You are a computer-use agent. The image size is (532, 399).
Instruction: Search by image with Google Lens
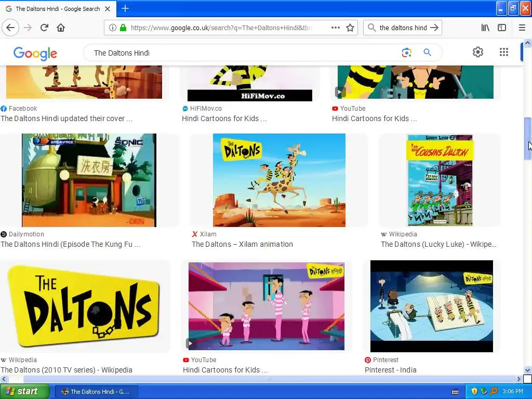coord(406,52)
